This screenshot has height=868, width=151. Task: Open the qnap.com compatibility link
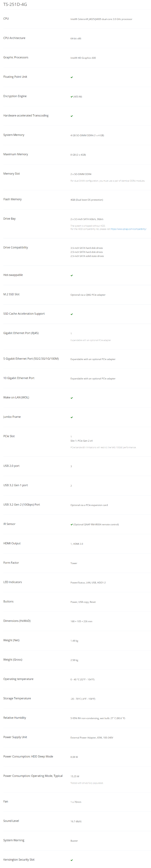pos(128,229)
